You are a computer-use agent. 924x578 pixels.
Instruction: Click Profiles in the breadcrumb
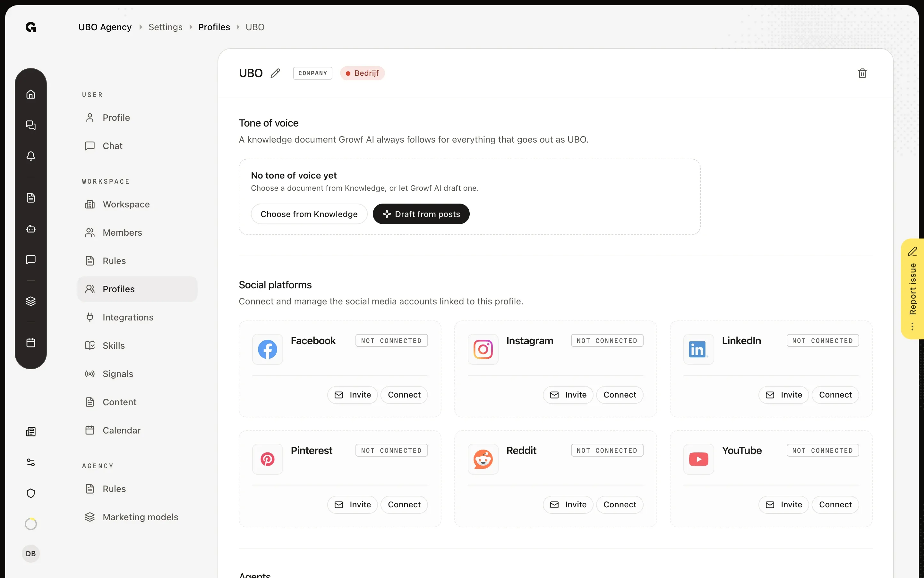(x=214, y=27)
